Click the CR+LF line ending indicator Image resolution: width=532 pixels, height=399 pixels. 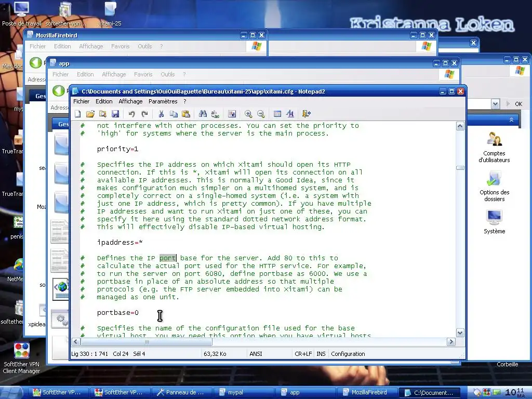[x=303, y=354]
